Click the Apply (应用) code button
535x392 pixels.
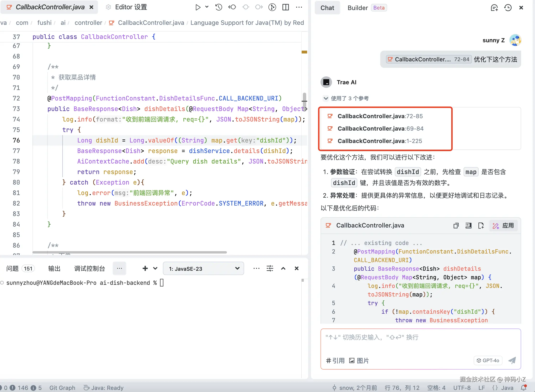(503, 226)
